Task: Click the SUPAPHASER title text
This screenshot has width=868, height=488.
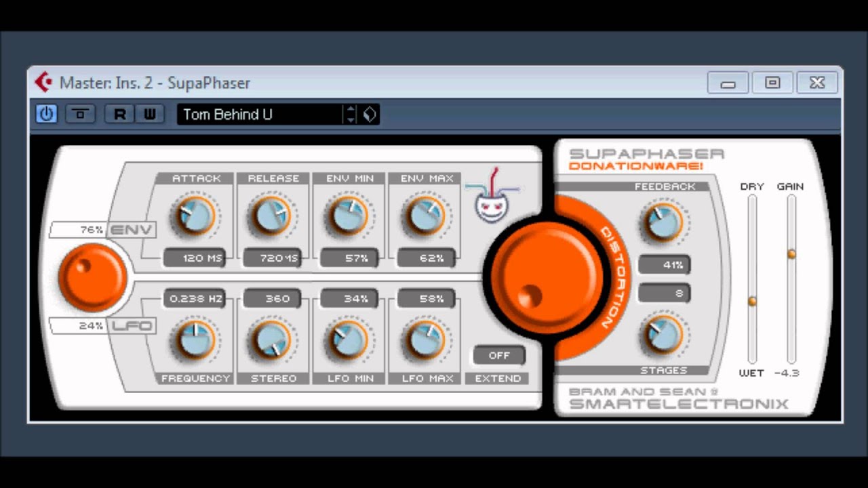Action: pos(647,154)
